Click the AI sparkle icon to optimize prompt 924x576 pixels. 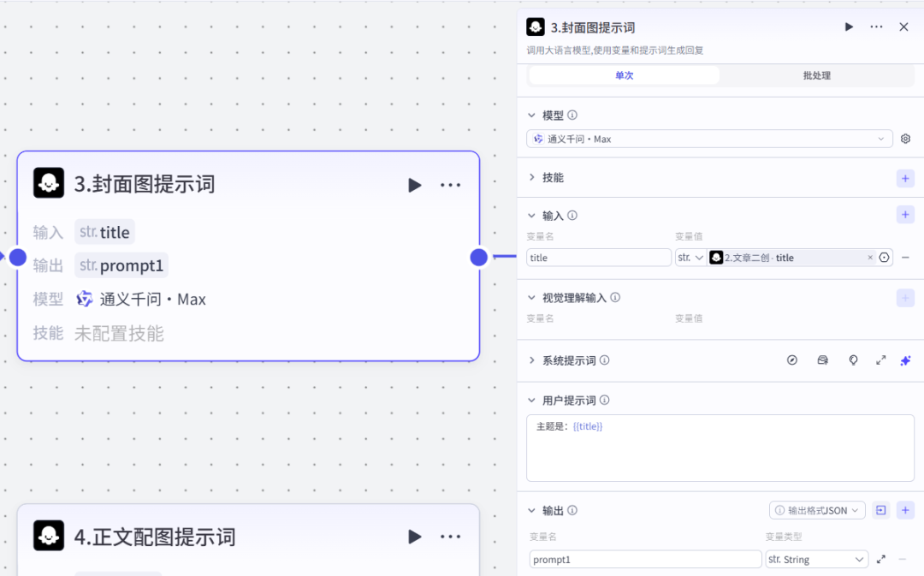point(905,360)
